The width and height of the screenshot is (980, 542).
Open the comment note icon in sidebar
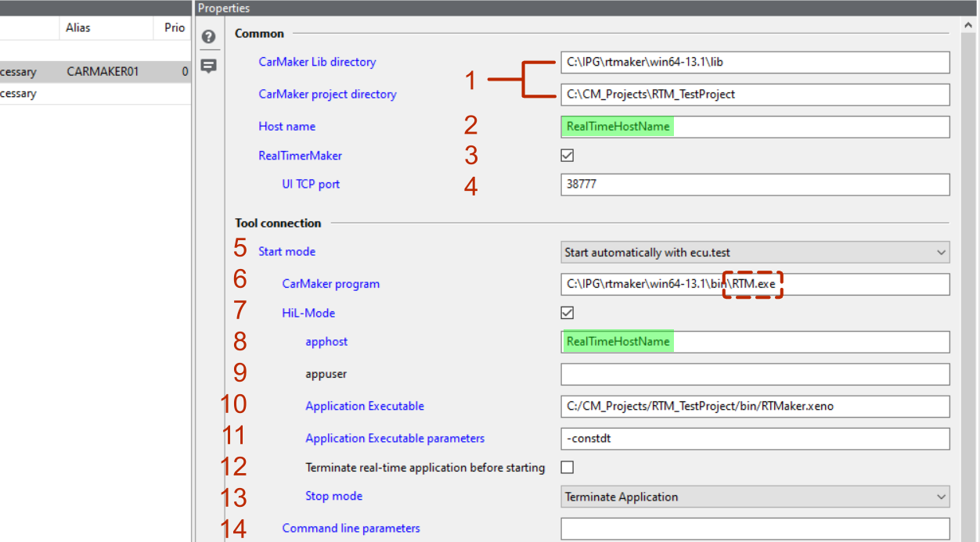coord(208,66)
